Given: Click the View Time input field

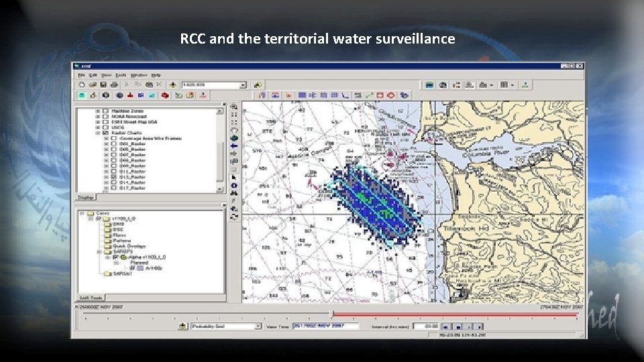Looking at the screenshot, I should point(325,326).
